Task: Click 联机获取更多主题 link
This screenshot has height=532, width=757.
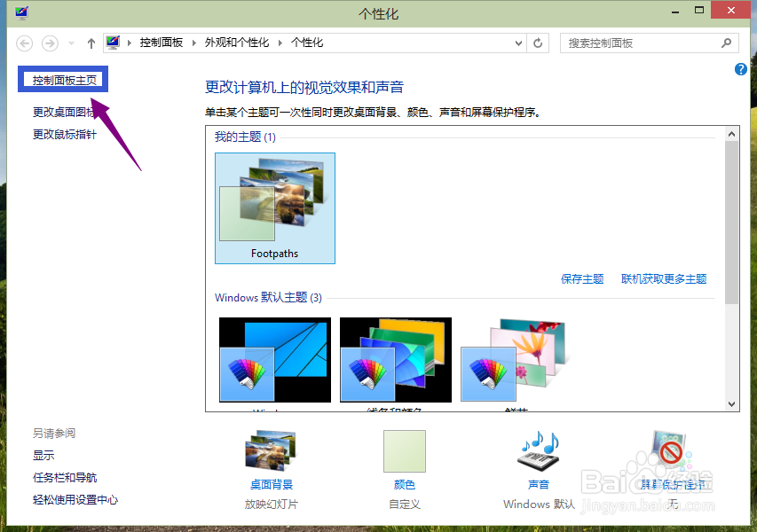Action: coord(664,278)
